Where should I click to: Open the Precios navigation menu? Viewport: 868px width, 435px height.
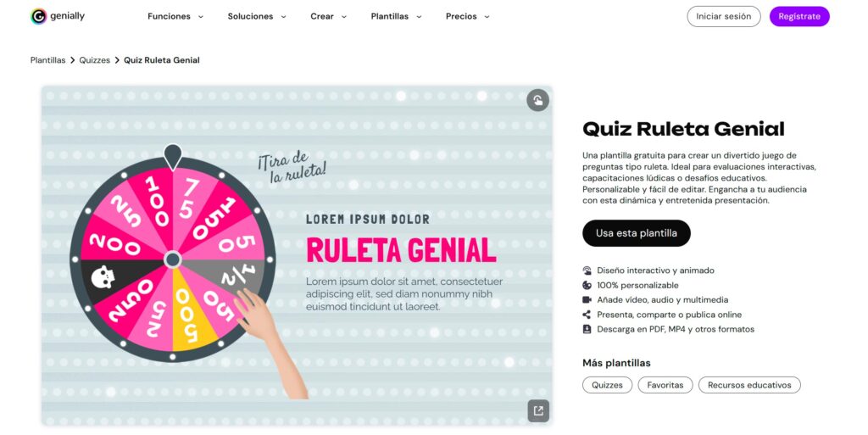tap(467, 17)
